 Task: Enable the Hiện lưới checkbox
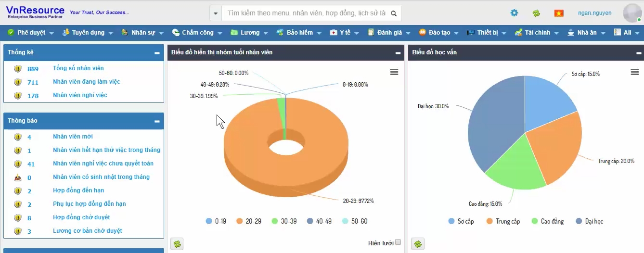(x=398, y=242)
